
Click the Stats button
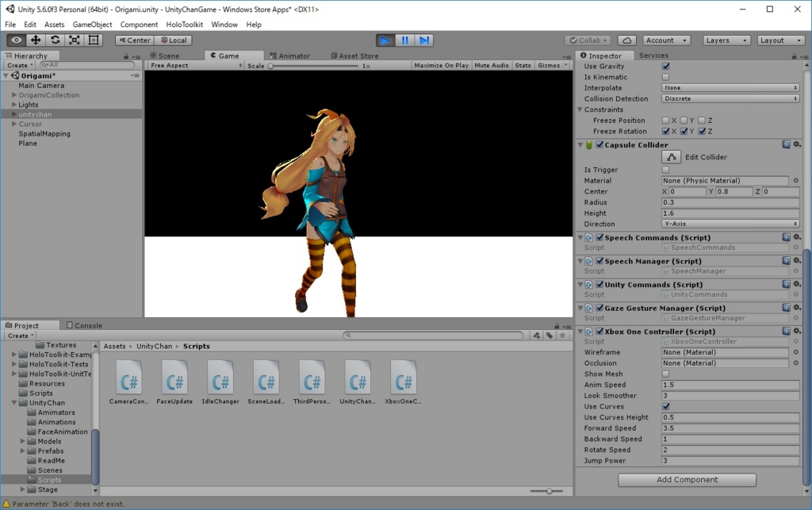[x=523, y=65]
